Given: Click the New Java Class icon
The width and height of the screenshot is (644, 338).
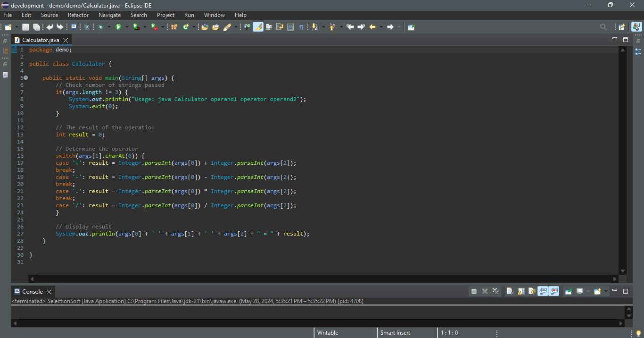Looking at the screenshot, I should click(185, 27).
